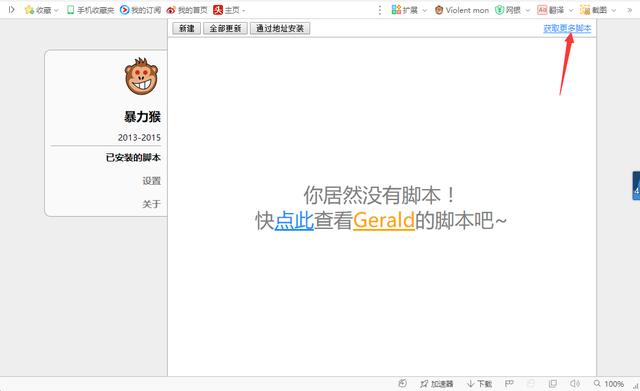Image resolution: width=640 pixels, height=391 pixels.
Task: Switch to the 关于 about tab
Action: click(151, 204)
